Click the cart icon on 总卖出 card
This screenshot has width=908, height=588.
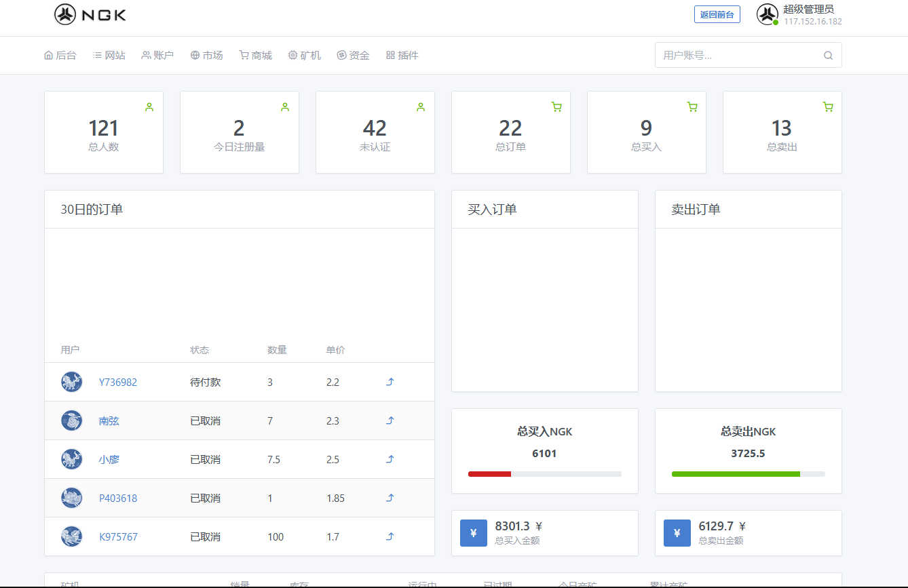tap(828, 106)
